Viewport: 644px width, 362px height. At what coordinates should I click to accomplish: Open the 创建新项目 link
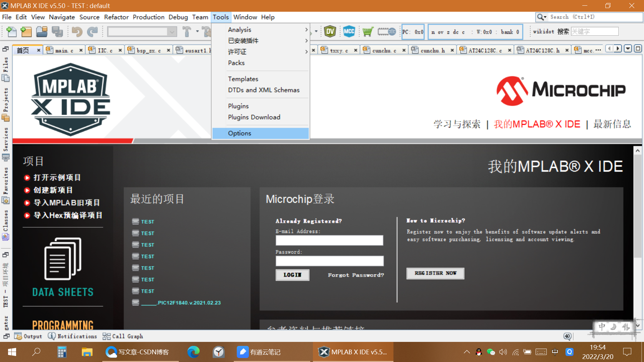(52, 190)
